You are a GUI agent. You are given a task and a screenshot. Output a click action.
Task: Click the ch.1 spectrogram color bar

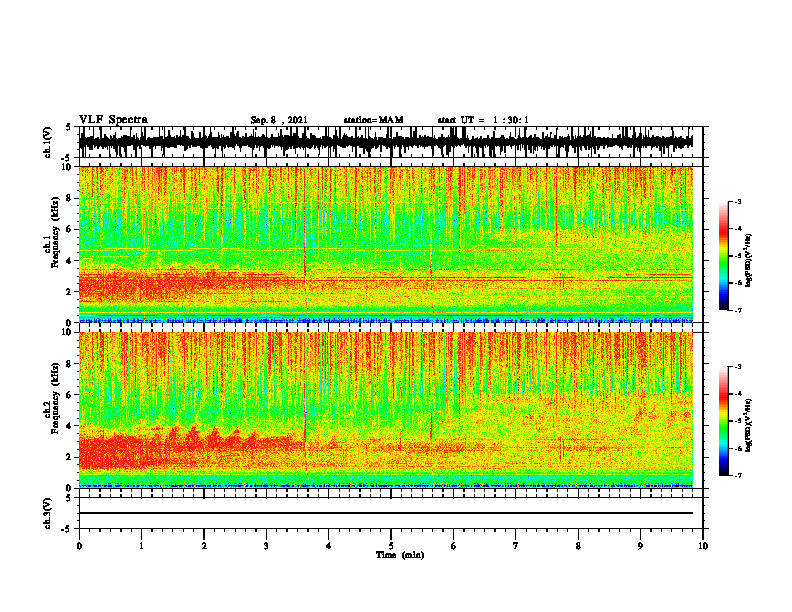724,256
